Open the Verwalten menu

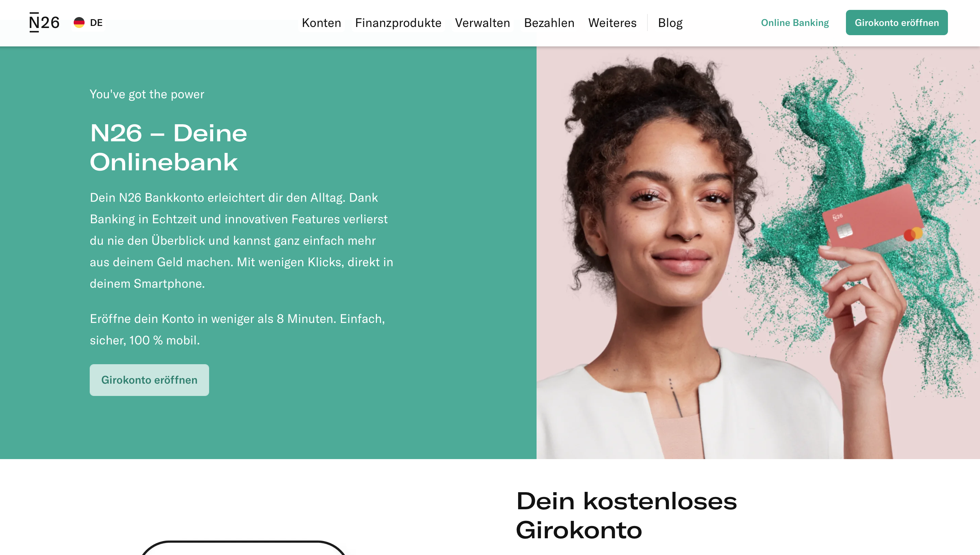pos(482,23)
